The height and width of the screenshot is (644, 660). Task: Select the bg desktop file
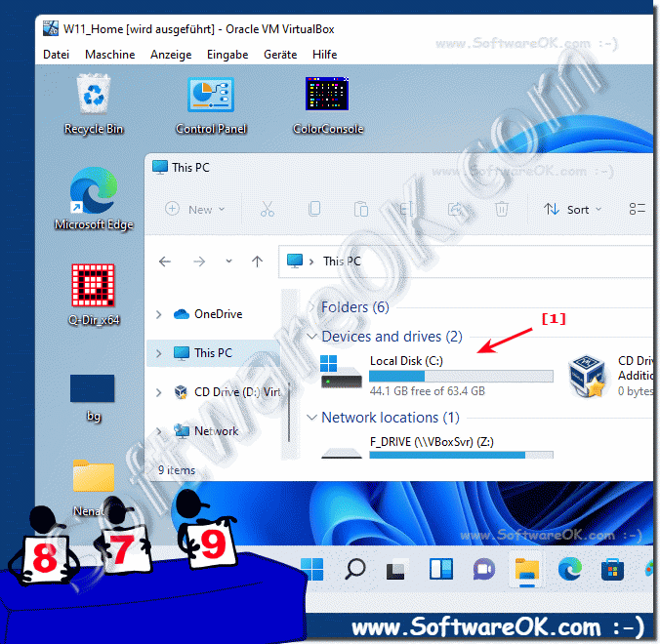(x=93, y=397)
